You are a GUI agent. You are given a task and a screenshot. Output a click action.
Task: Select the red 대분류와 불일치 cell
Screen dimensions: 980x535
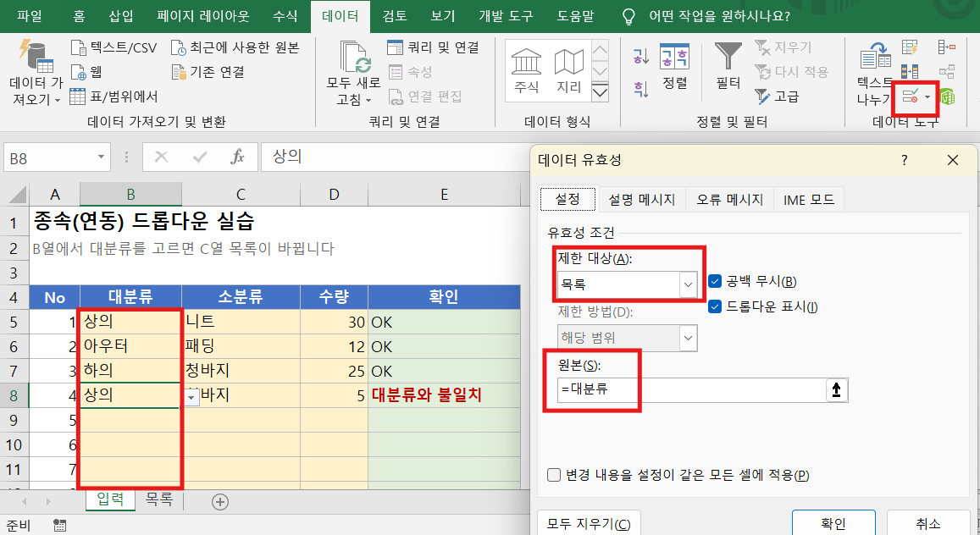click(x=444, y=396)
